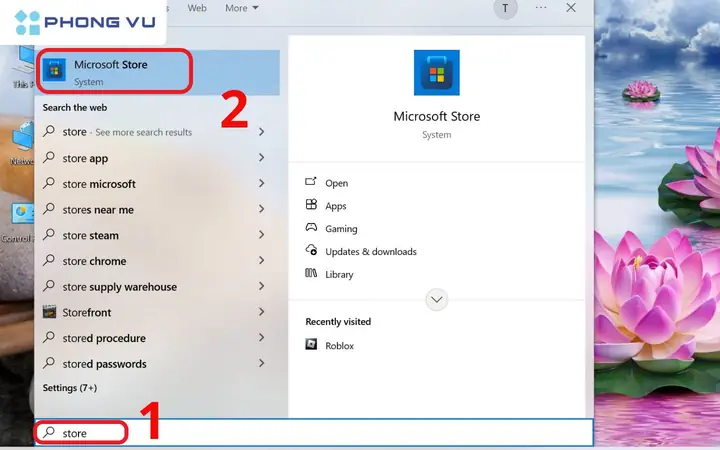Click the 'Settings (7+)' section header

click(70, 388)
